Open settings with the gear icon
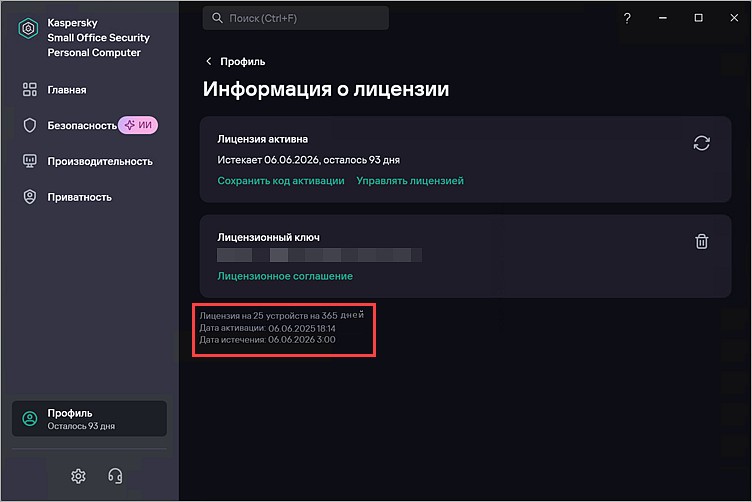The width and height of the screenshot is (752, 502). (78, 476)
